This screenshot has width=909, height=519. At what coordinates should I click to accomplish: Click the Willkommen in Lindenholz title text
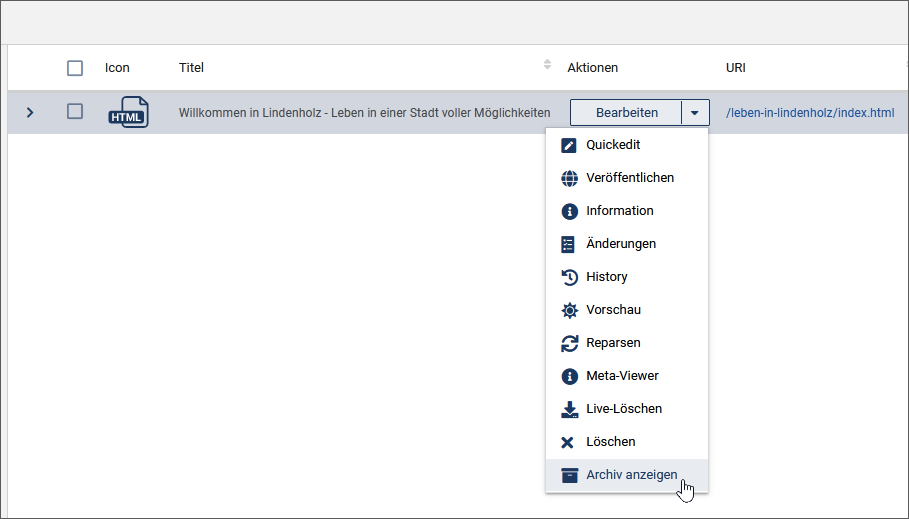tap(364, 113)
